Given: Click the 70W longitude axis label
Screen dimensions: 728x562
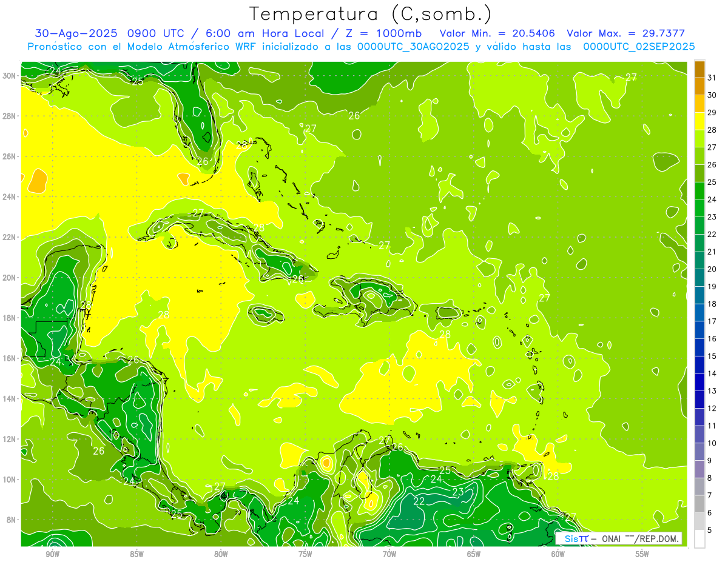Looking at the screenshot, I should [x=389, y=554].
